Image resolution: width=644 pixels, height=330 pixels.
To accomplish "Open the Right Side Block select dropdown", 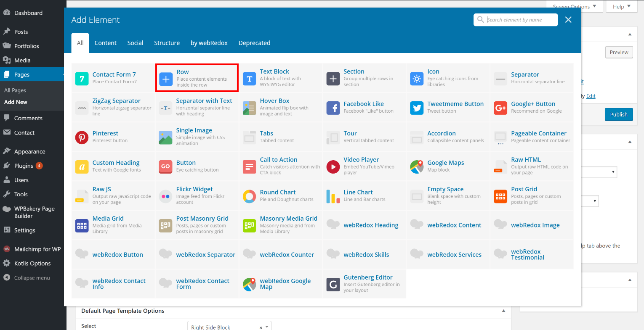I will point(229,327).
